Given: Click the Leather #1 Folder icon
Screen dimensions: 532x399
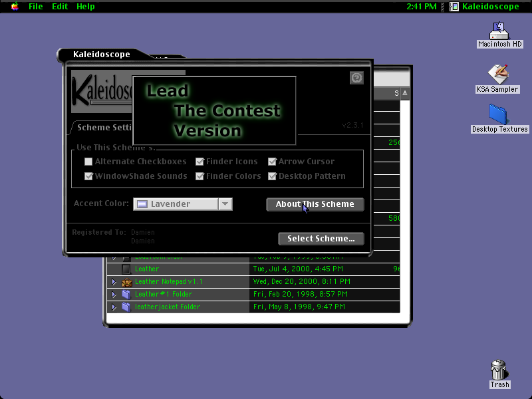Looking at the screenshot, I should tap(126, 294).
